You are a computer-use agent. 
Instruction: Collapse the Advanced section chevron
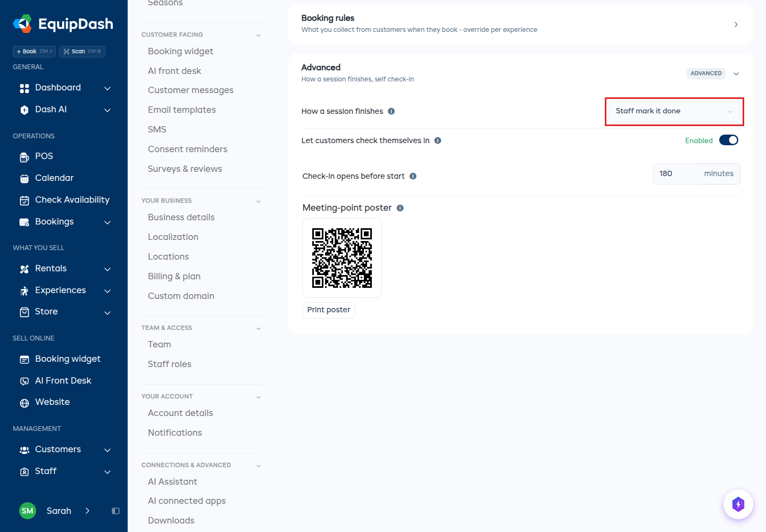[x=736, y=73]
